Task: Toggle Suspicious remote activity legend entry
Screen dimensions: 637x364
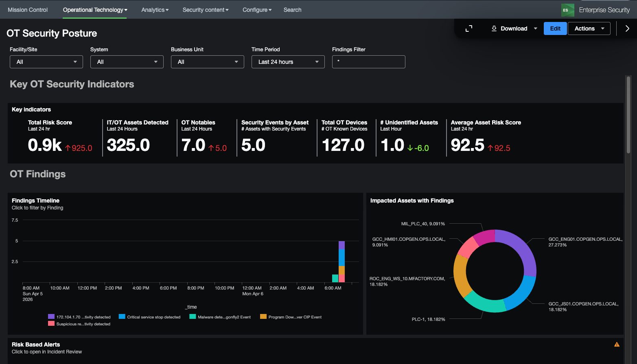Action: [x=79, y=324]
